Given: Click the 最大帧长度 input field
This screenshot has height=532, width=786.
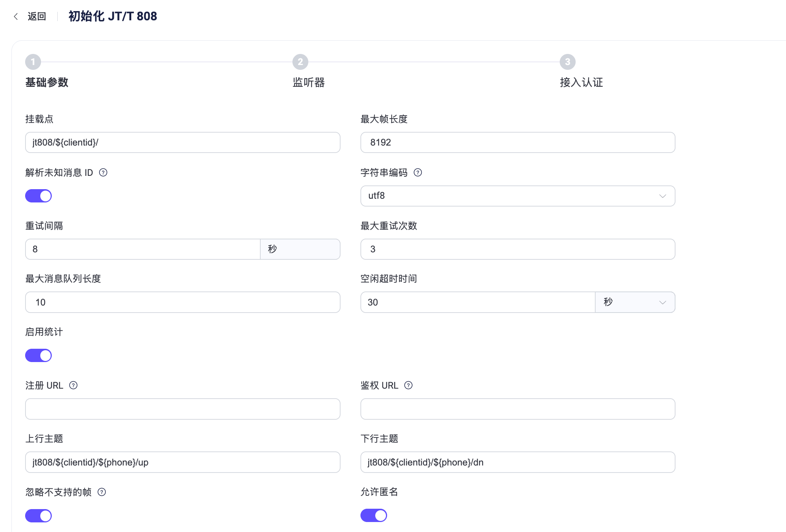Looking at the screenshot, I should coord(518,143).
